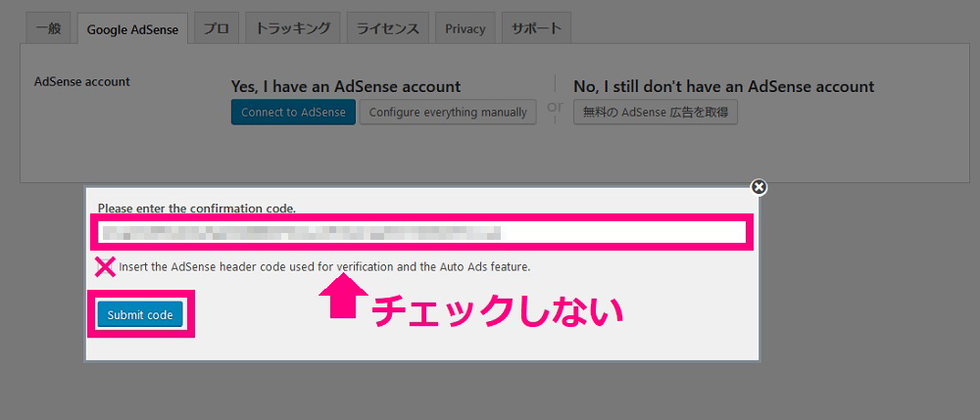980x420 pixels.
Task: Open the プロ tab
Action: (x=217, y=28)
